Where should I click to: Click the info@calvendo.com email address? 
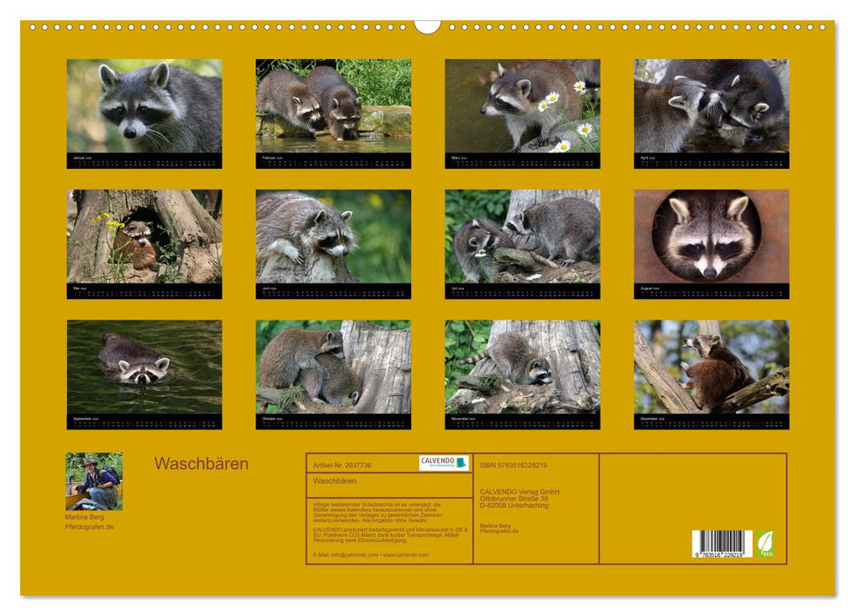(355, 556)
